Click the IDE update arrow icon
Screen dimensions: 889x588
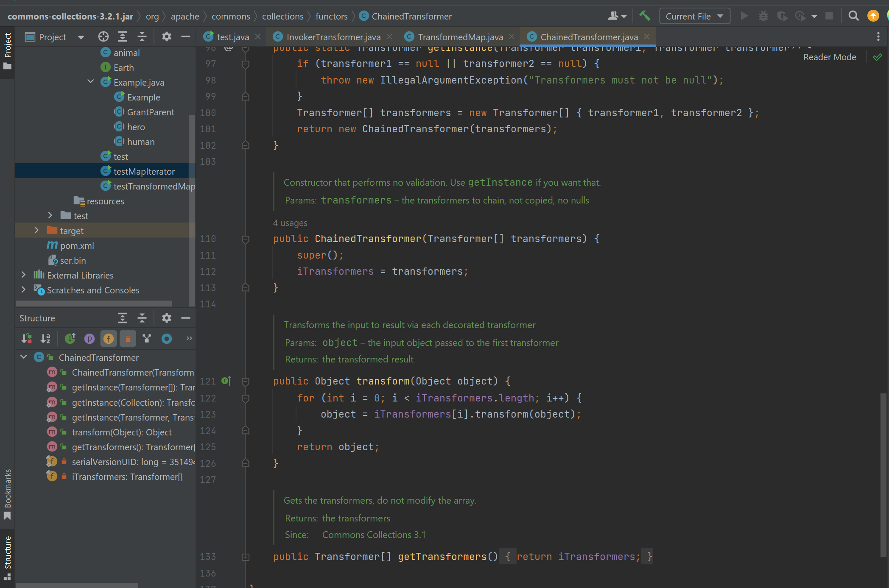[x=873, y=16]
